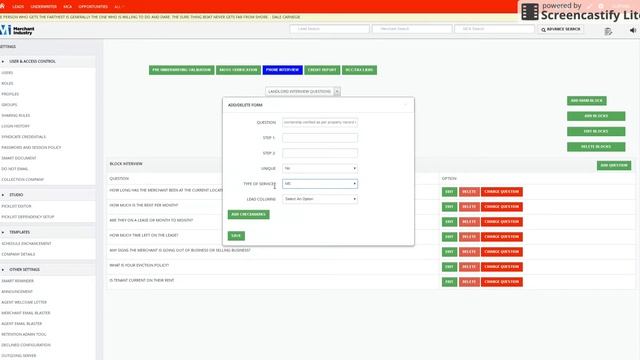Click the notes icon beside Advance Search

[x=608, y=31]
